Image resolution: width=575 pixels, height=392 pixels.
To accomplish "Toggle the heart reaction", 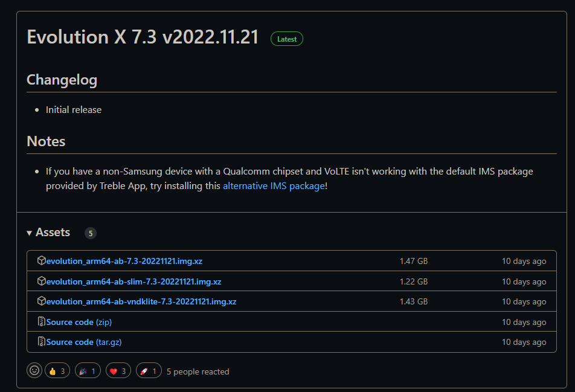I will pos(118,371).
